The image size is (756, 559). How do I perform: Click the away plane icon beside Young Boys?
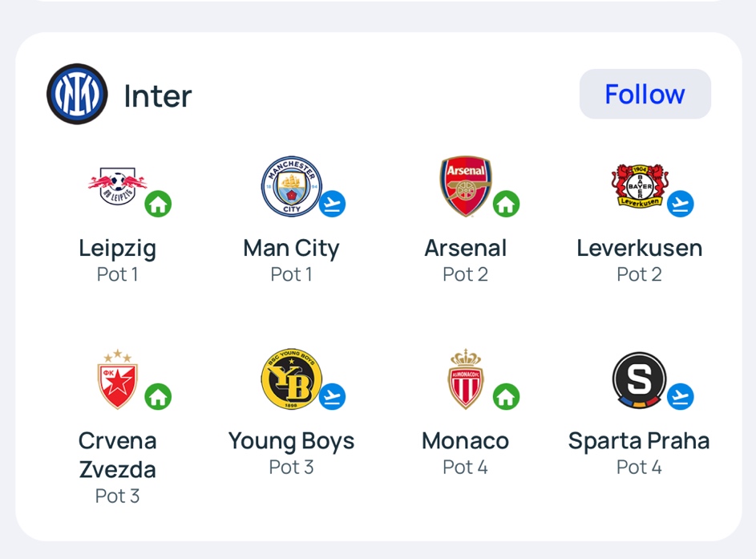(332, 396)
